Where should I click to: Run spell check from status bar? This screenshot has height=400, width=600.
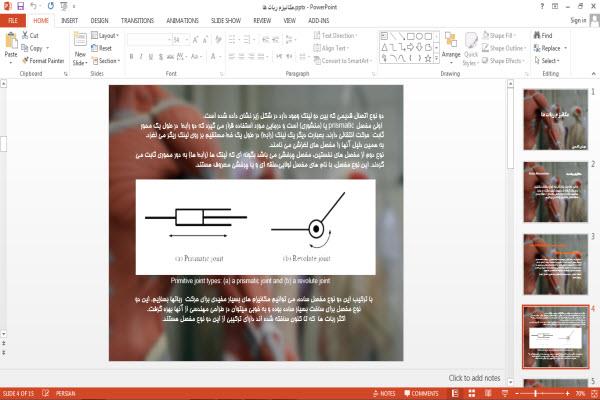tap(46, 393)
